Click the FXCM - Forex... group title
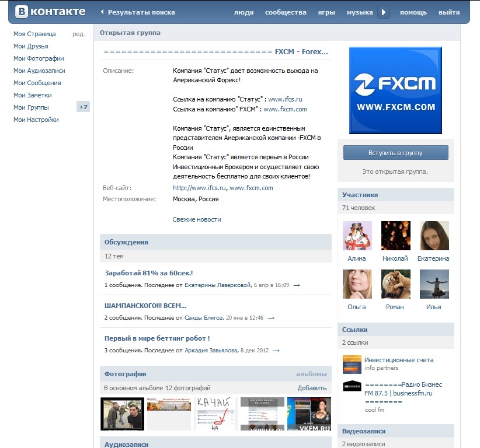The height and width of the screenshot is (448, 480). 216,52
